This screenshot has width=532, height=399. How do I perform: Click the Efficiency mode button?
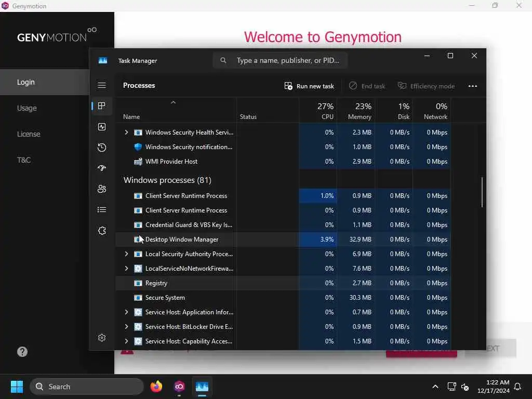click(x=426, y=86)
